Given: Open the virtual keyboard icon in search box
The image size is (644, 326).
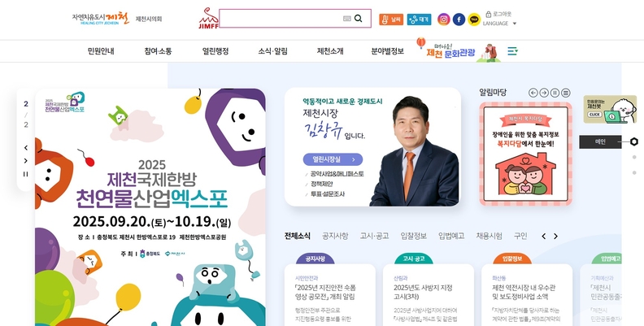Looking at the screenshot, I should pyautogui.click(x=347, y=19).
